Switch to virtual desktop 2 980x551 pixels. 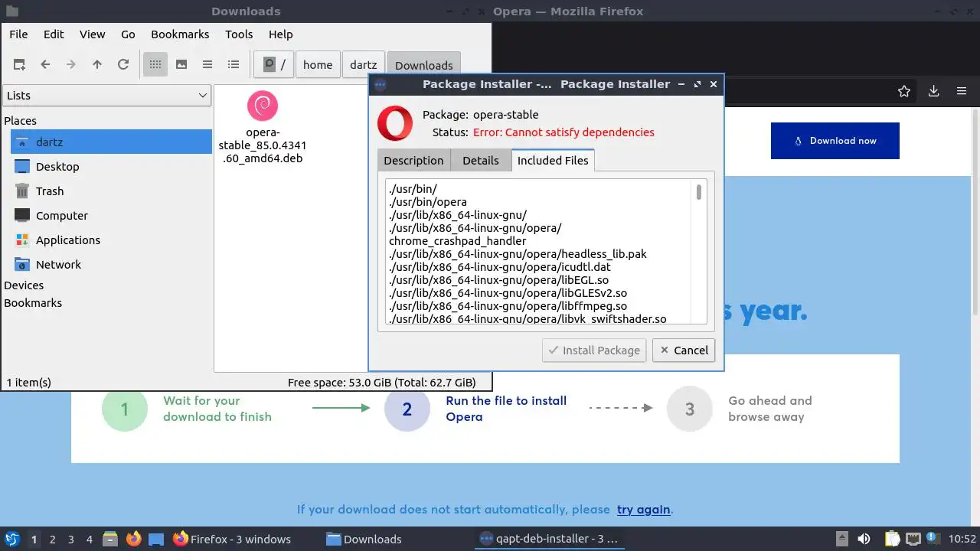[52, 540]
